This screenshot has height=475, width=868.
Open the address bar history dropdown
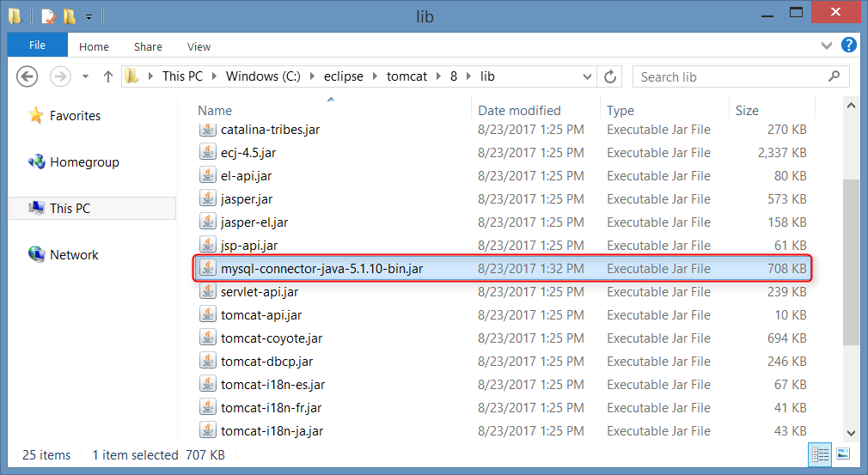(587, 76)
